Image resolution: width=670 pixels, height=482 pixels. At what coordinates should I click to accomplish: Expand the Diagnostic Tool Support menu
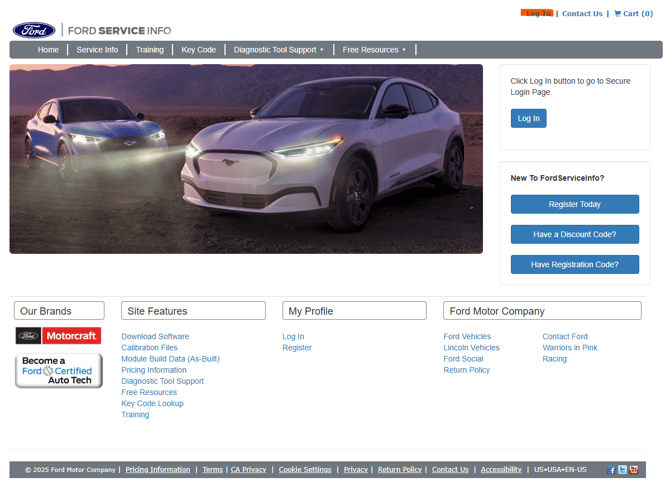pyautogui.click(x=279, y=50)
